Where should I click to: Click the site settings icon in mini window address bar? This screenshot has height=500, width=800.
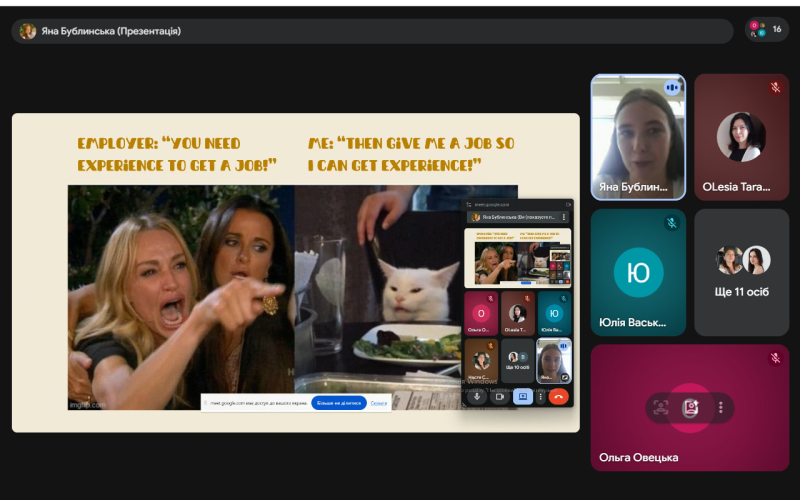coord(469,205)
